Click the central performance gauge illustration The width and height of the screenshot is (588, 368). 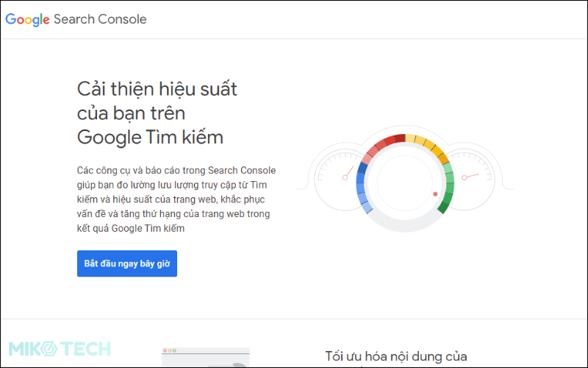coord(405,183)
